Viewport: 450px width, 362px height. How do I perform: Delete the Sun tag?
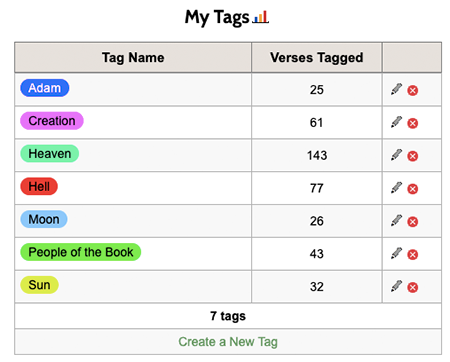click(413, 287)
